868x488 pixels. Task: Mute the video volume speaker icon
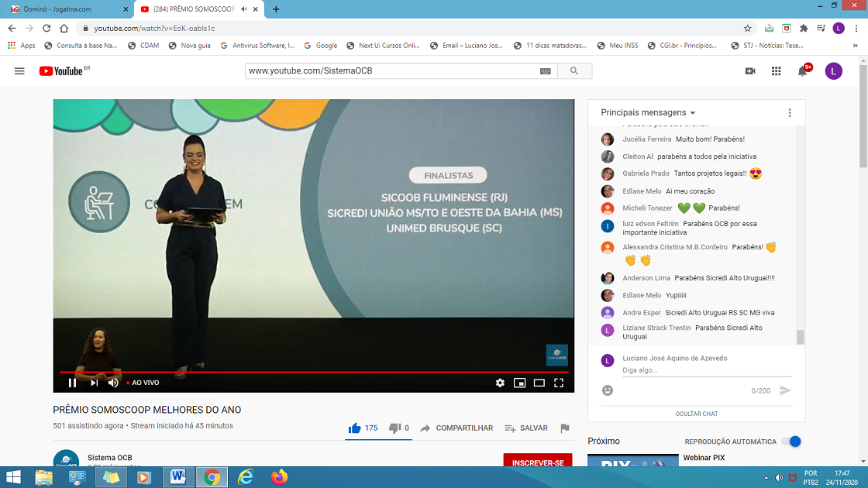point(113,383)
